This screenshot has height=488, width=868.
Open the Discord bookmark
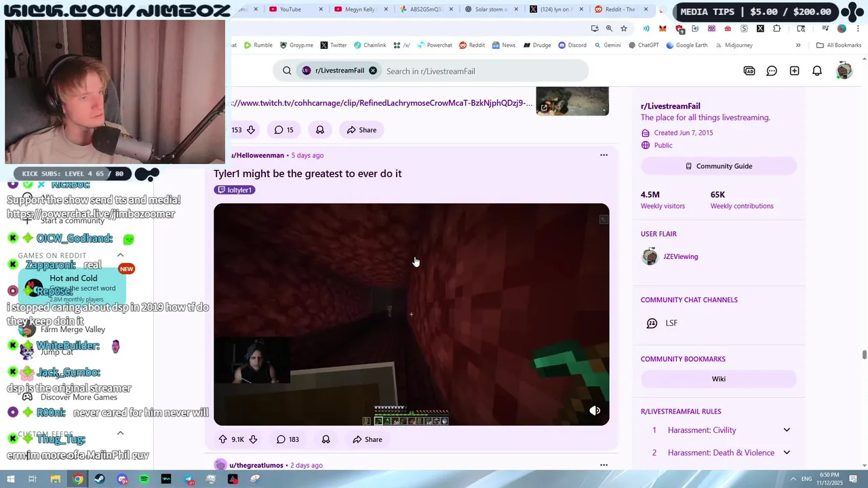click(x=572, y=45)
